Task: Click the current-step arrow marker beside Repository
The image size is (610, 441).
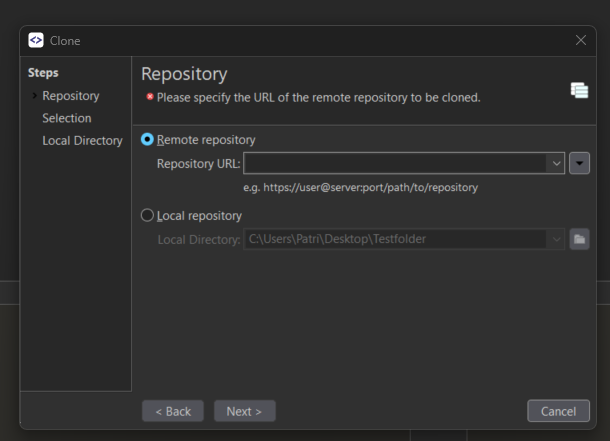Action: click(35, 96)
